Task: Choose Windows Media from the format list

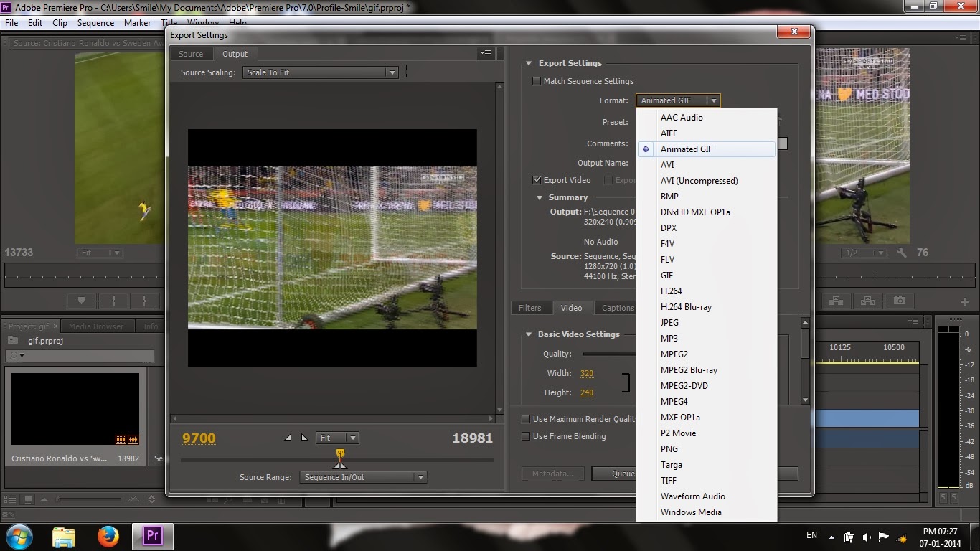Action: coord(707,512)
